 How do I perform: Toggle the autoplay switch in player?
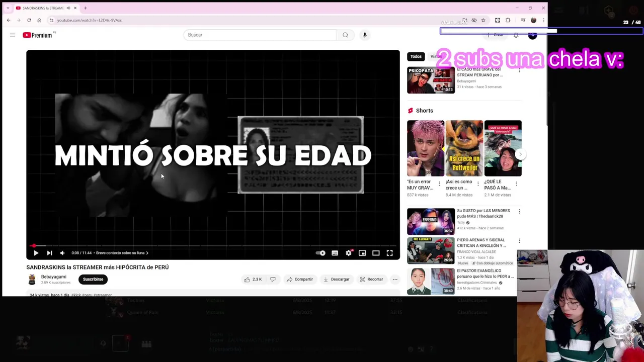(x=320, y=253)
